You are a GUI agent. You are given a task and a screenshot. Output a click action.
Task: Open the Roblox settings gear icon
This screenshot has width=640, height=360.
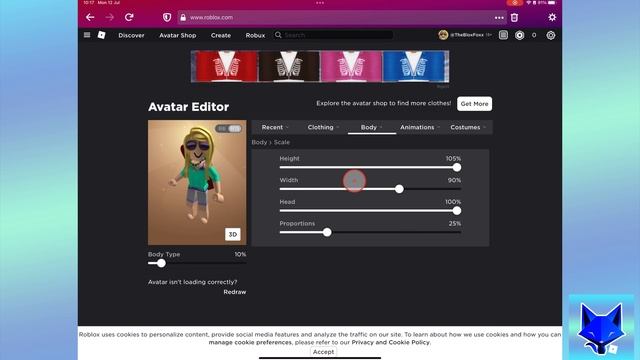pos(551,35)
